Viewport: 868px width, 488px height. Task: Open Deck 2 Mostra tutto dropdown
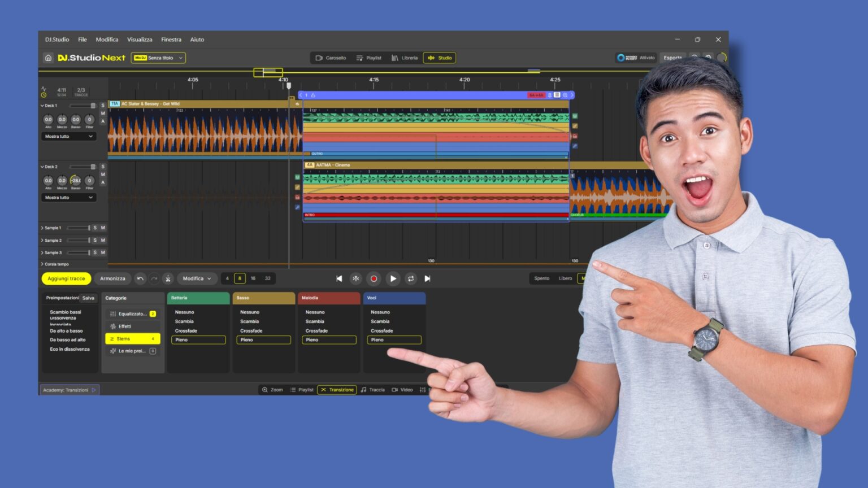pyautogui.click(x=68, y=197)
